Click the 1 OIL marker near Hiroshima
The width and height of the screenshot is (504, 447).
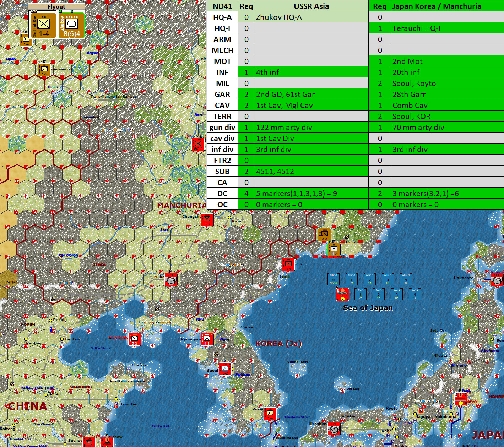334,429
